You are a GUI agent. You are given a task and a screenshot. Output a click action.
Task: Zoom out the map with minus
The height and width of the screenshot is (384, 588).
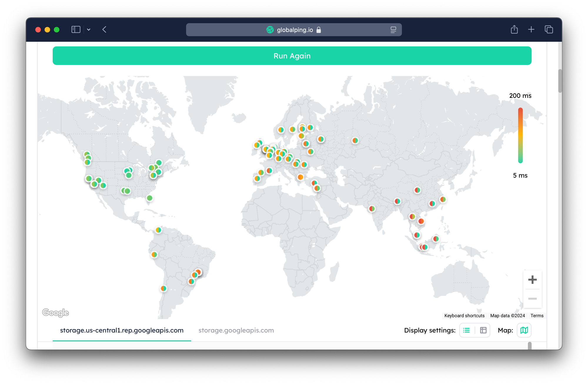(x=532, y=299)
